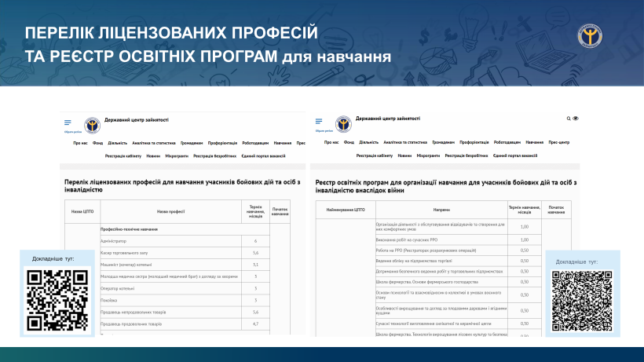This screenshot has height=362, width=644.
Task: Select 'Молодша медична сестра' profession row
Action: coord(185,276)
